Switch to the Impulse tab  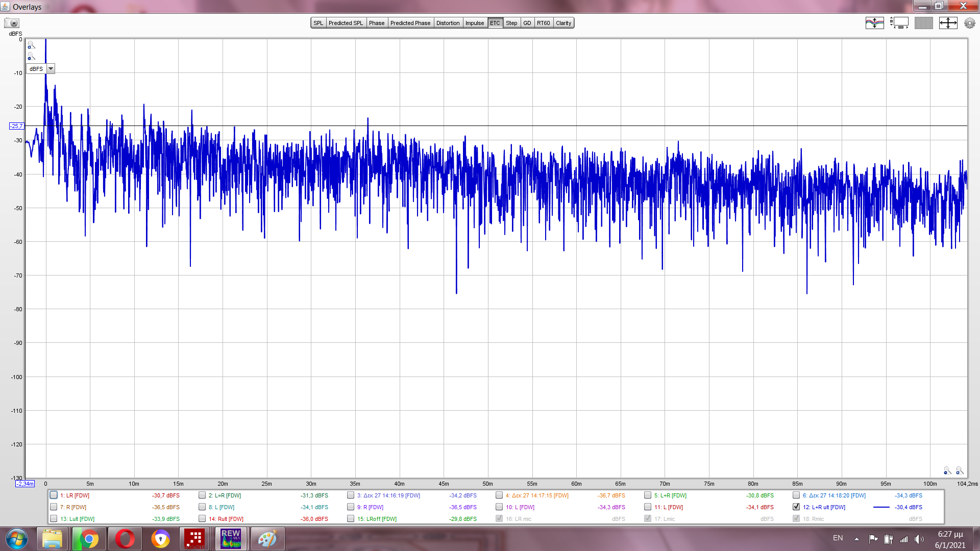coord(475,23)
